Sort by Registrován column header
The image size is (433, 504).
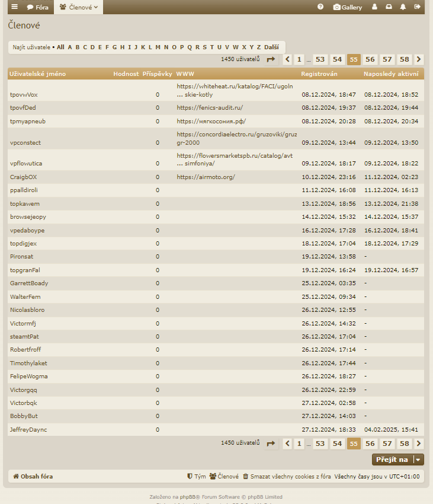coord(319,74)
